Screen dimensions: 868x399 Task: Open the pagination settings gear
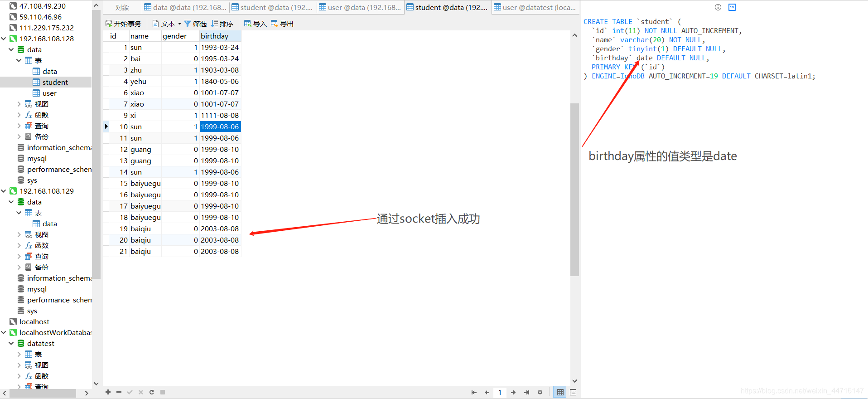point(540,392)
